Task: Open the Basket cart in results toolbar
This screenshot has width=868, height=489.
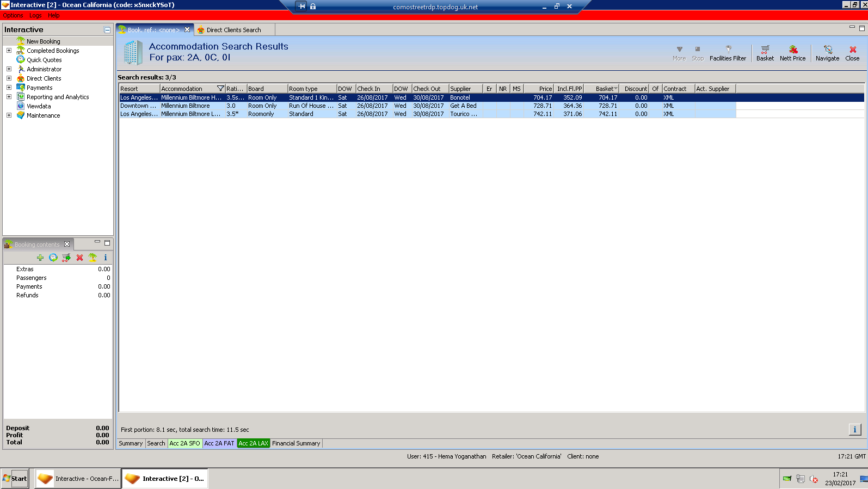Action: pos(765,53)
